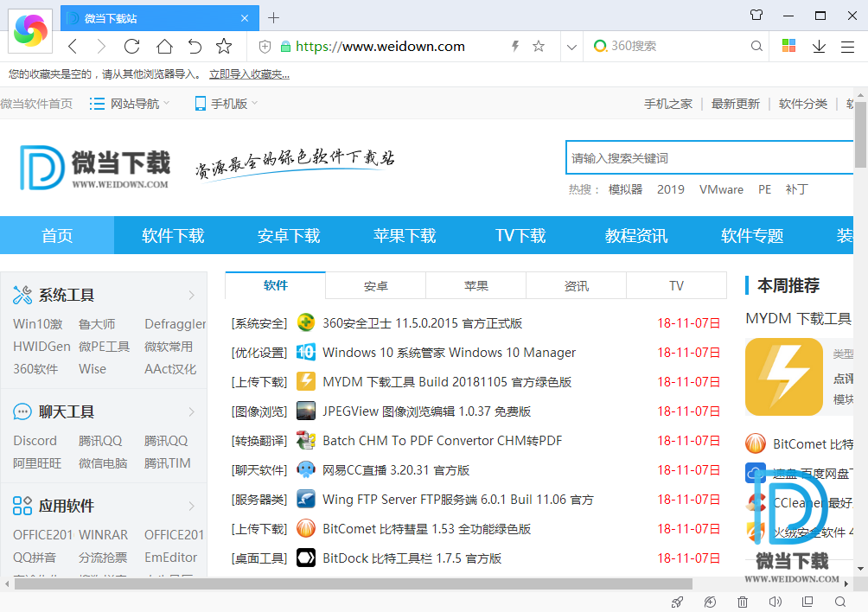The image size is (868, 612).
Task: Open 软件专题 navigation item
Action: [752, 235]
